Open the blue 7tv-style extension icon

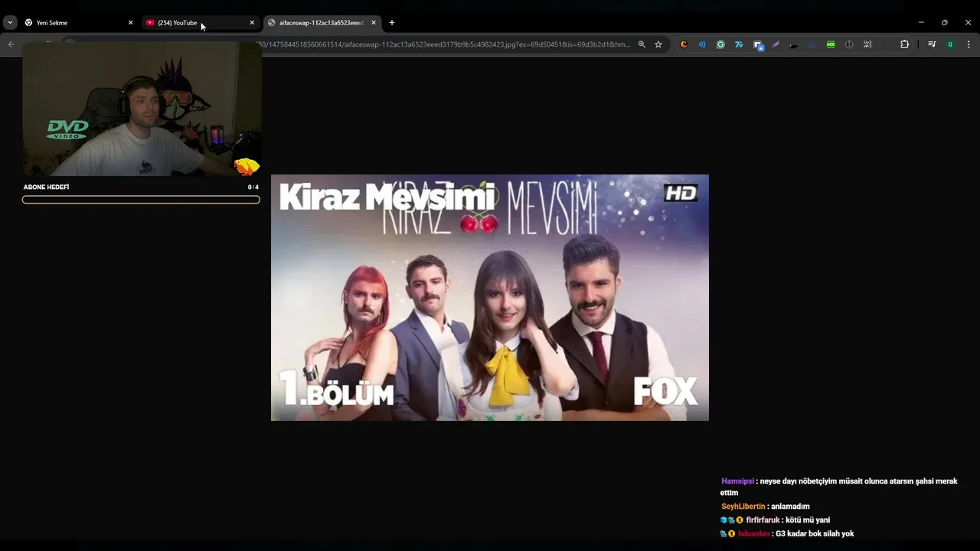pos(739,44)
